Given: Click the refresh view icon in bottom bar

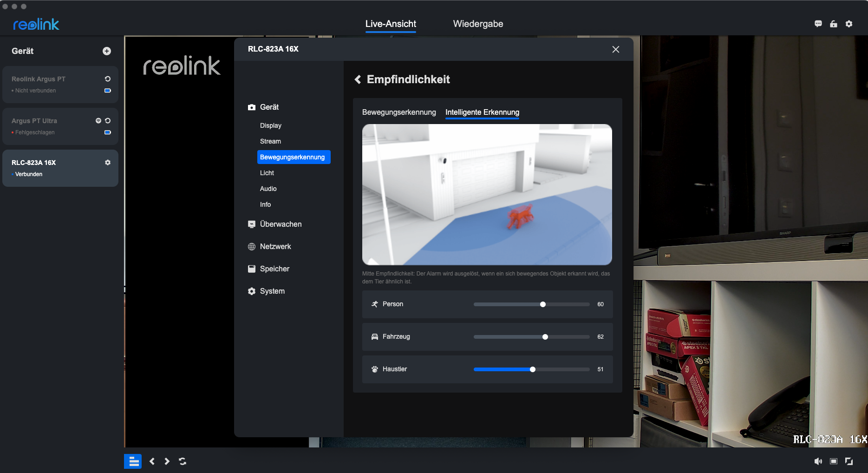Looking at the screenshot, I should click(x=183, y=461).
